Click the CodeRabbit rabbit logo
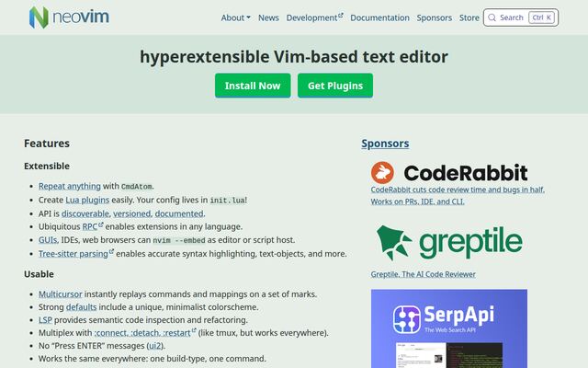The width and height of the screenshot is (588, 368). point(382,173)
